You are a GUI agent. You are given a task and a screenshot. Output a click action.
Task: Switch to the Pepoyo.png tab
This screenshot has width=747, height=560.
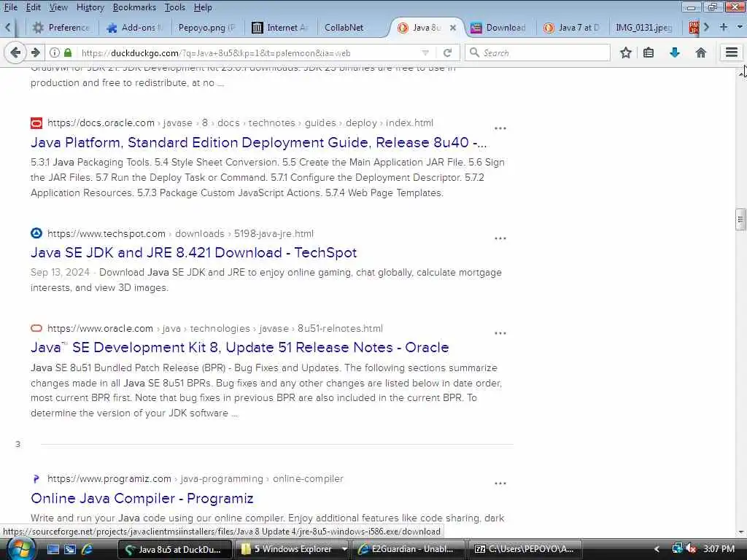pyautogui.click(x=206, y=28)
